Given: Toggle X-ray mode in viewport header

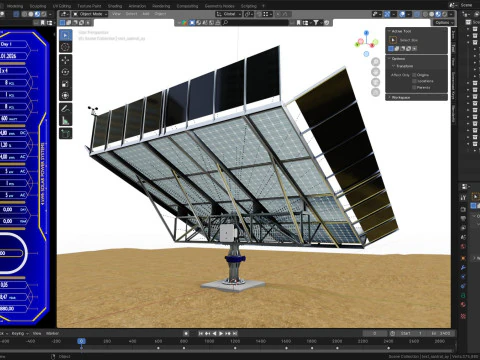Looking at the screenshot, I should 417,14.
